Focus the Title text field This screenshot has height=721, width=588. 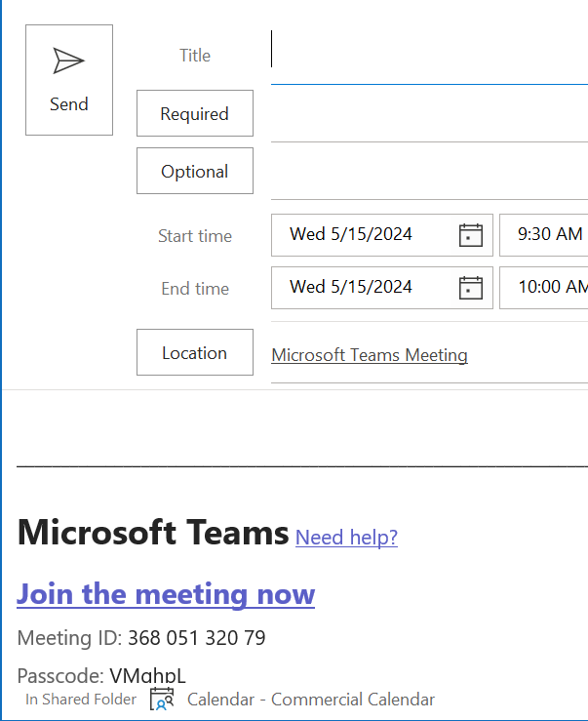[429, 56]
